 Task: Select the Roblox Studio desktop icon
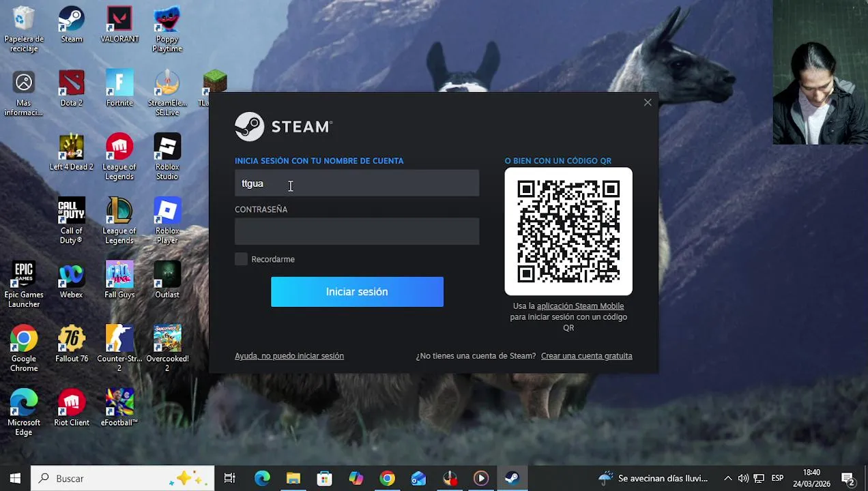(x=167, y=158)
